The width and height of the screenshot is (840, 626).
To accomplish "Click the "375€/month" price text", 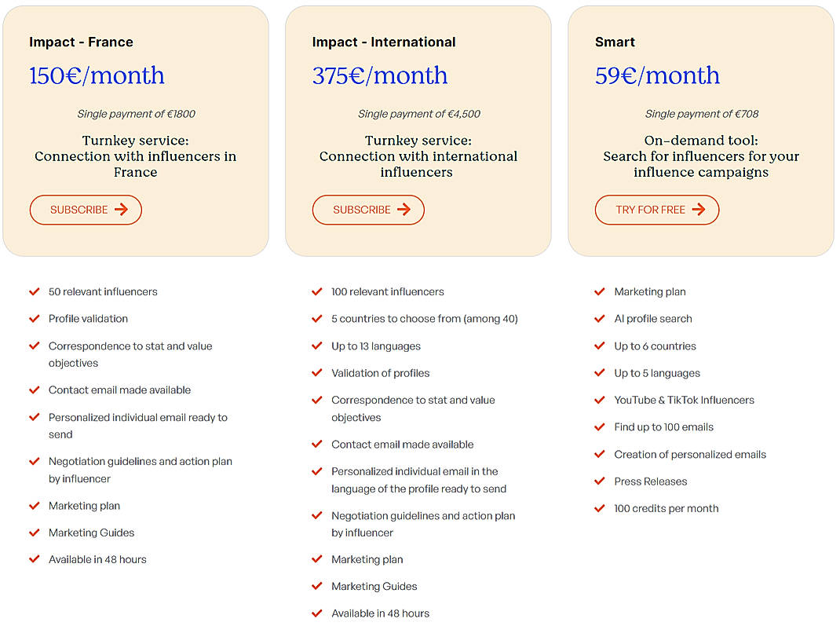I will click(380, 75).
